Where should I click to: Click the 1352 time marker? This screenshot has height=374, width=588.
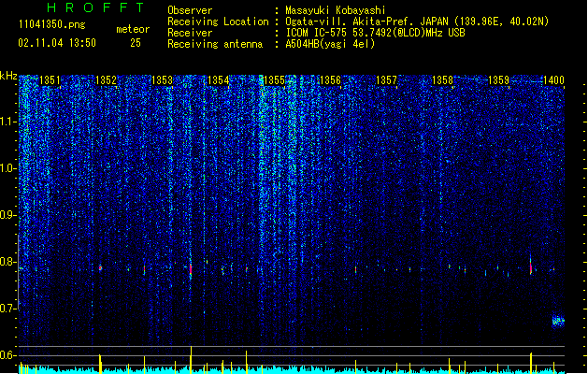click(x=107, y=80)
